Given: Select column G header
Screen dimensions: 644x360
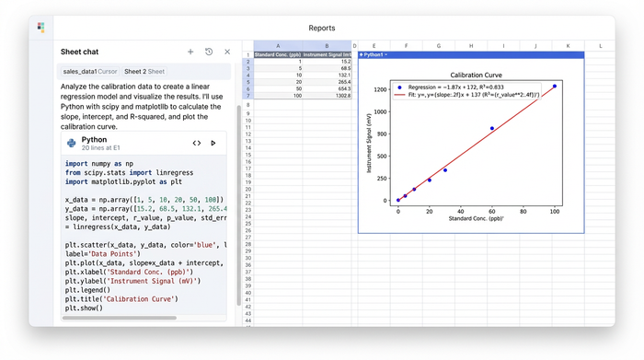Looking at the screenshot, I should point(439,46).
